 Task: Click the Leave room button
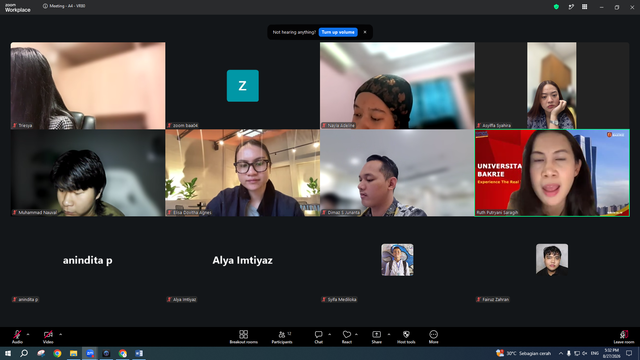(x=624, y=337)
